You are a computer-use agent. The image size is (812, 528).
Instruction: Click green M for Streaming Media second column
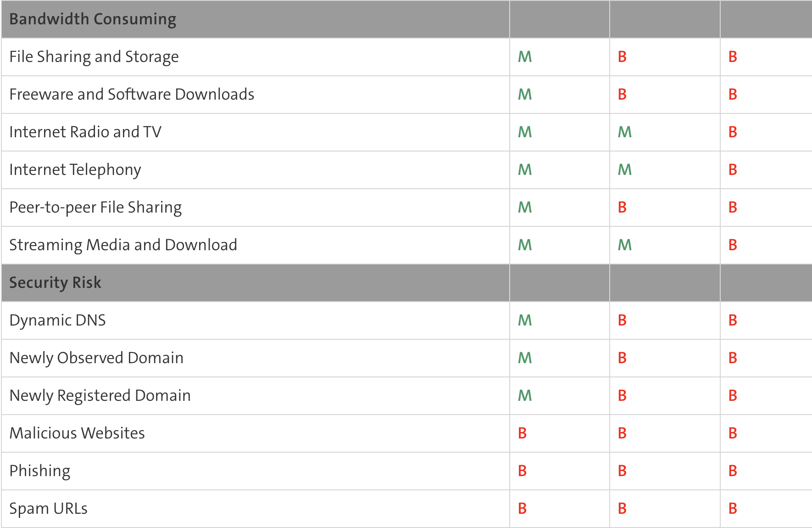[x=625, y=245]
